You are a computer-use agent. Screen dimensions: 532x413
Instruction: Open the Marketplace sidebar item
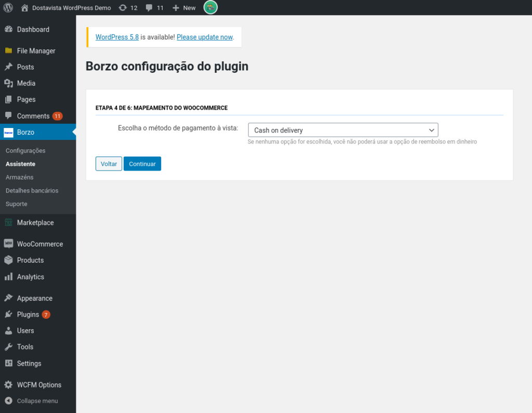click(35, 223)
